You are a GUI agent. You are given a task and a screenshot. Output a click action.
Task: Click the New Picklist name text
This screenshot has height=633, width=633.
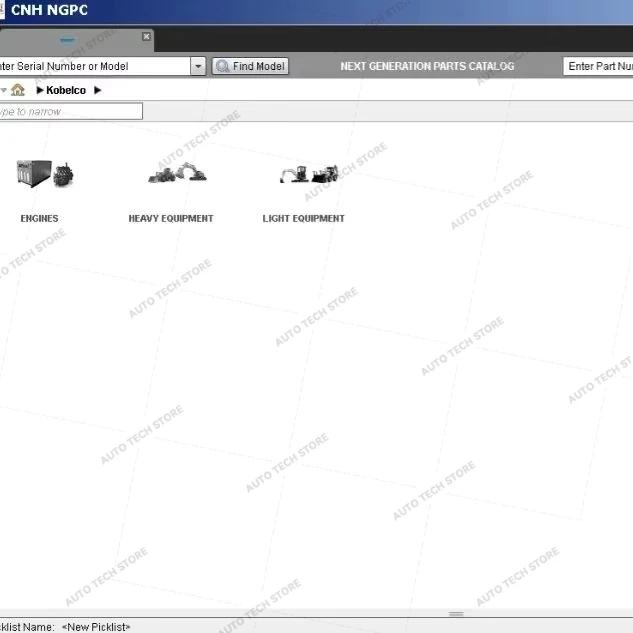(x=96, y=627)
